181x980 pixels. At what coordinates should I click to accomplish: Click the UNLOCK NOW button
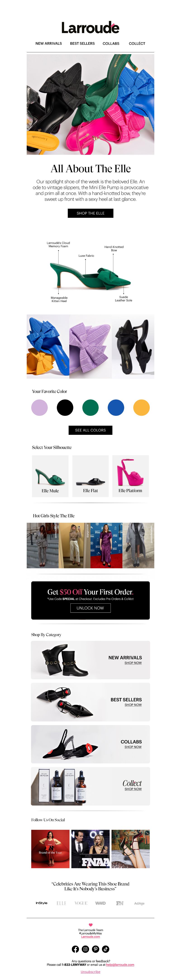pyautogui.click(x=90, y=608)
